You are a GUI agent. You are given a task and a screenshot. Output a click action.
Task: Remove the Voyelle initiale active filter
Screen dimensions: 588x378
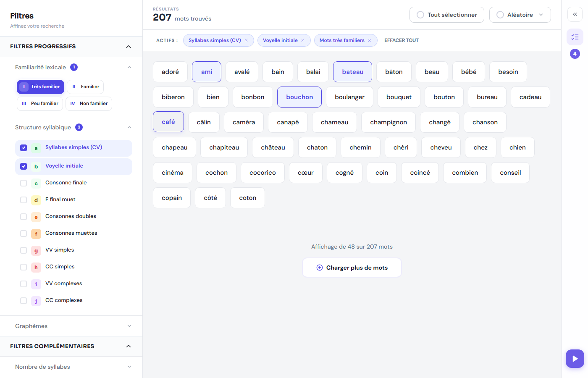(x=303, y=40)
